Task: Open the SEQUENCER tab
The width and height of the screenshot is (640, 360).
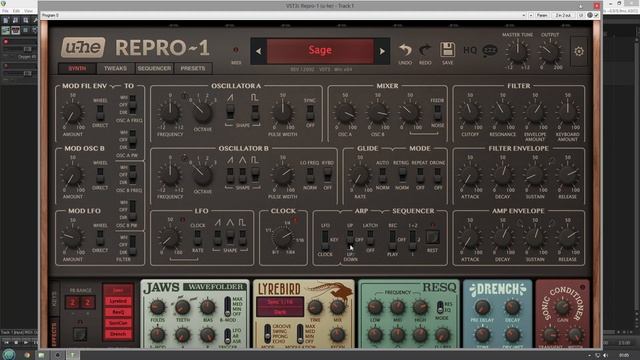Action: [x=154, y=68]
